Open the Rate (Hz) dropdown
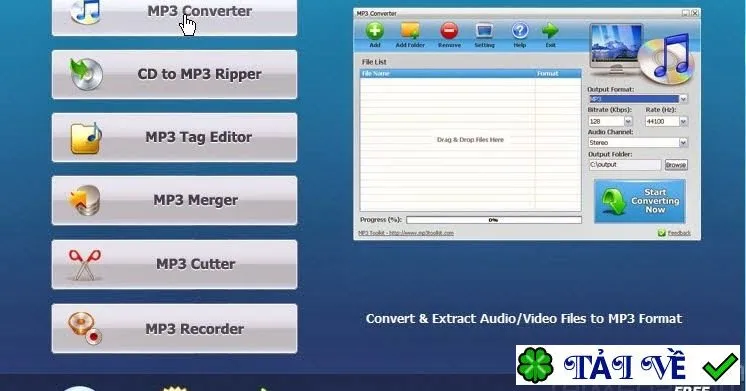Image resolution: width=746 pixels, height=391 pixels. tap(684, 122)
